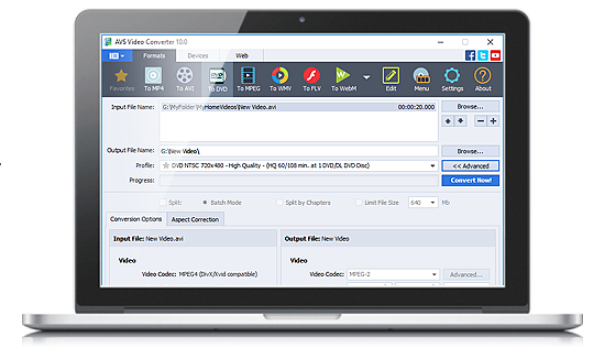The width and height of the screenshot is (610, 360).
Task: Open the Settings gear icon
Action: coord(452,79)
